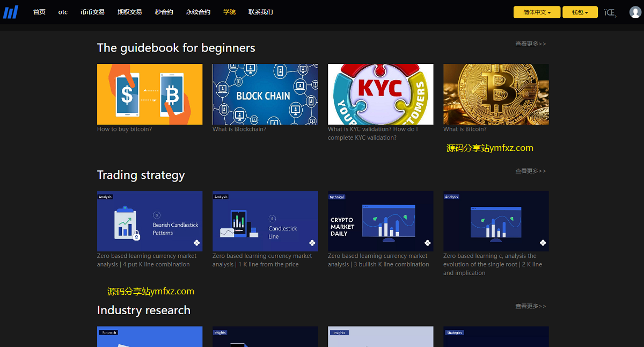Open the 钱包 wallet dropdown
Screen dimensions: 644x347
tap(580, 12)
